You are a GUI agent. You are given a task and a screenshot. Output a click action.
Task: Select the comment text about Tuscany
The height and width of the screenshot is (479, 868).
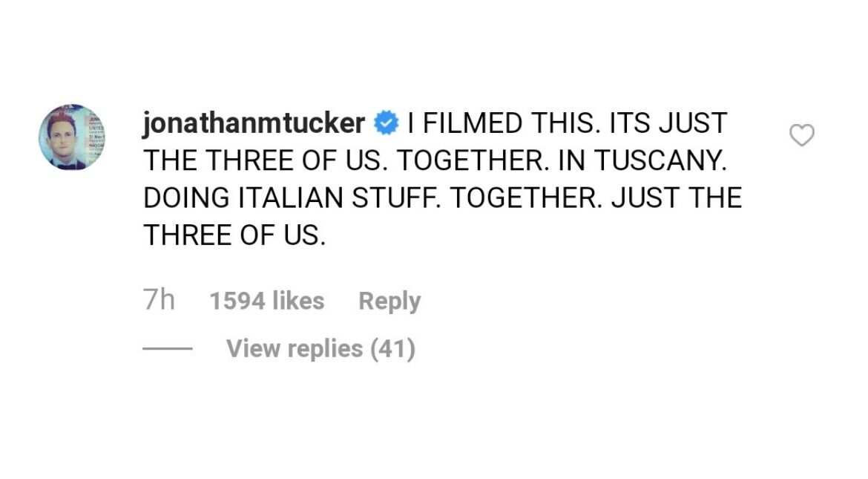coord(442,179)
